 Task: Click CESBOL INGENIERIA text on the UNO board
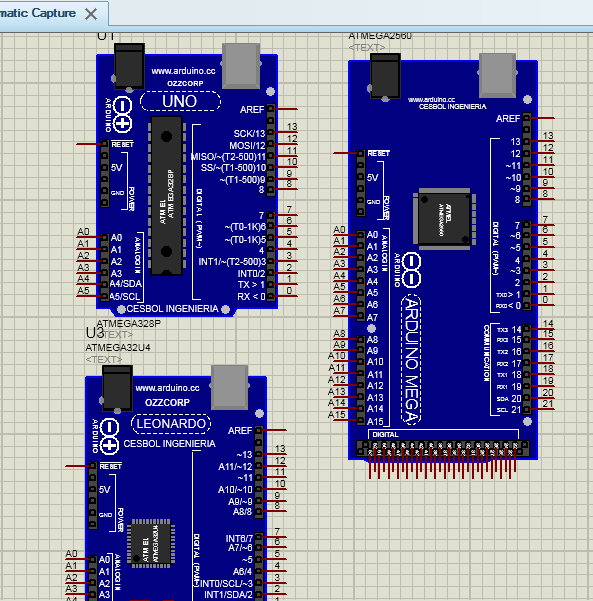point(172,309)
